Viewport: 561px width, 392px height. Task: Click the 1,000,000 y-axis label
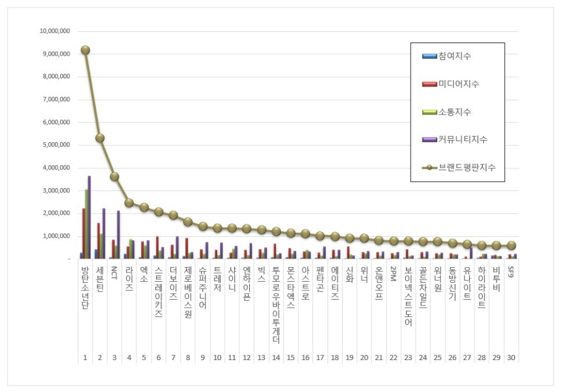click(56, 236)
